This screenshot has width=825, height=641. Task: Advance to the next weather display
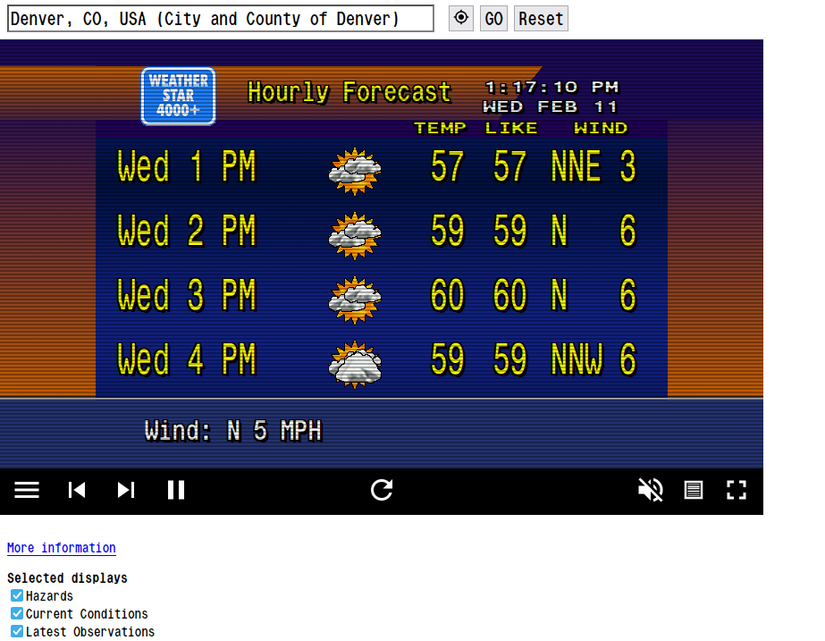(125, 490)
